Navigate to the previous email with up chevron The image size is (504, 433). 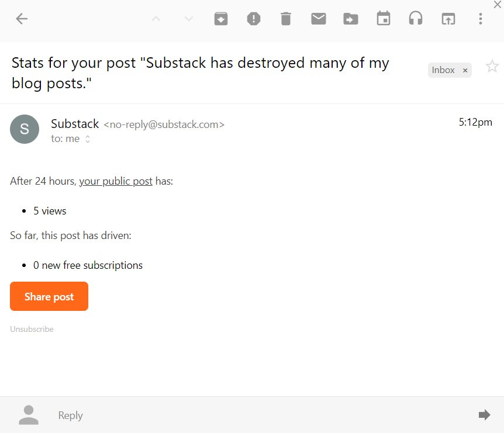click(156, 18)
